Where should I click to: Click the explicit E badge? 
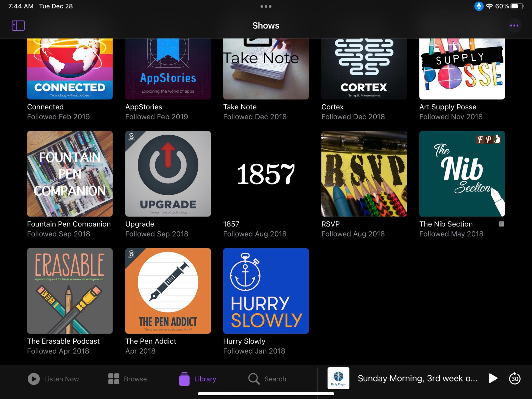point(501,224)
